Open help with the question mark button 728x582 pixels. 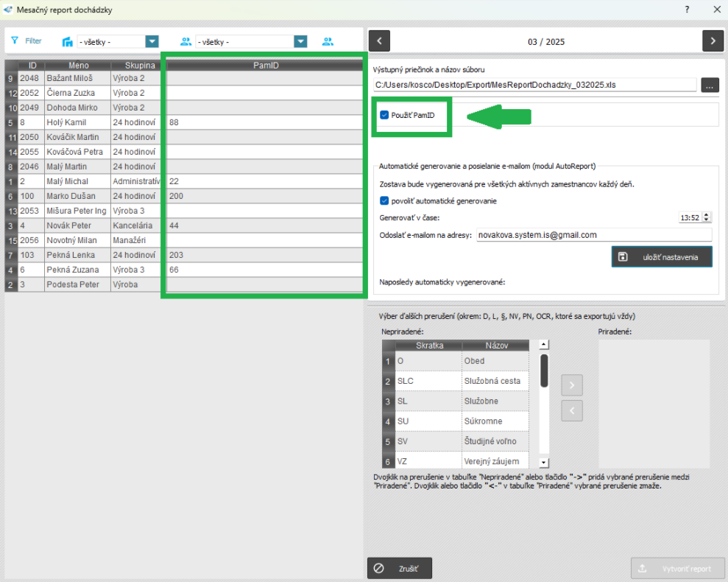(687, 10)
